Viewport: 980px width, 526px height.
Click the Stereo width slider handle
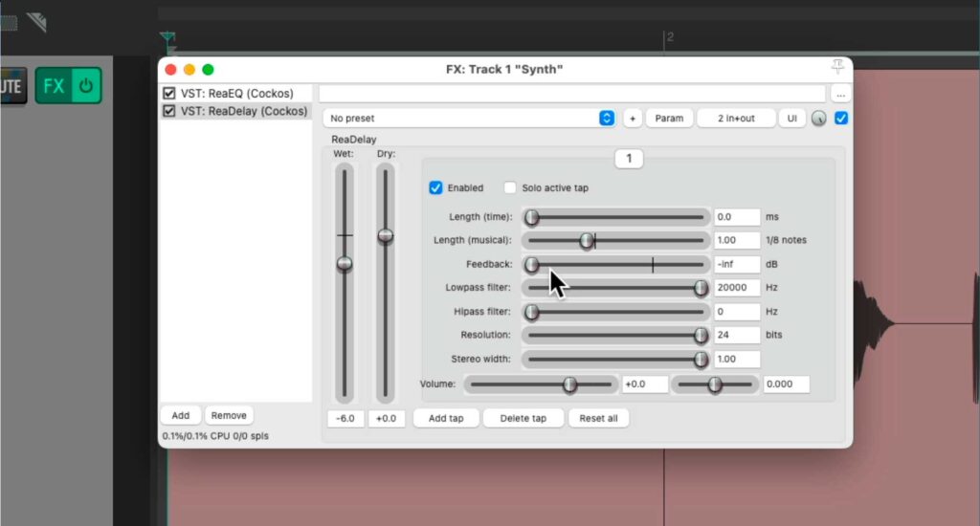tap(701, 360)
